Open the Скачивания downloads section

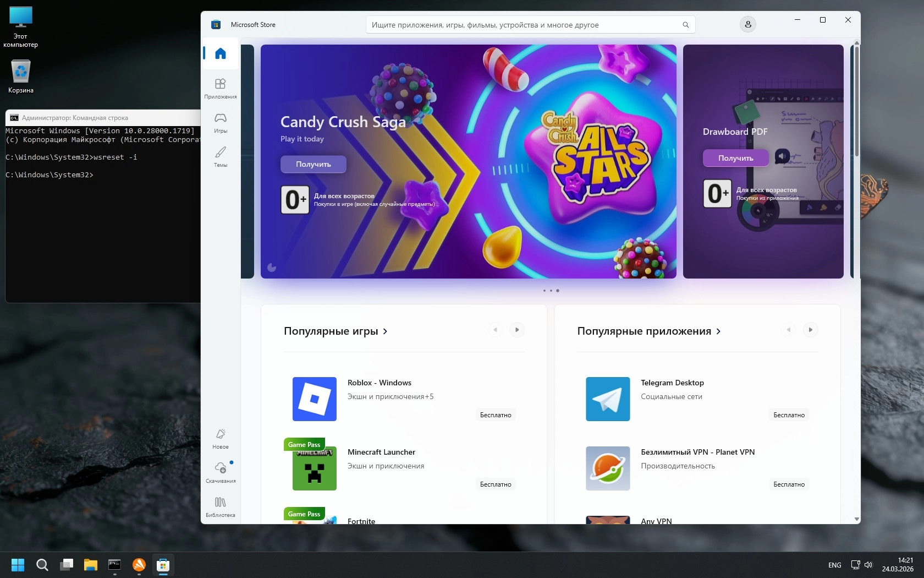(221, 472)
